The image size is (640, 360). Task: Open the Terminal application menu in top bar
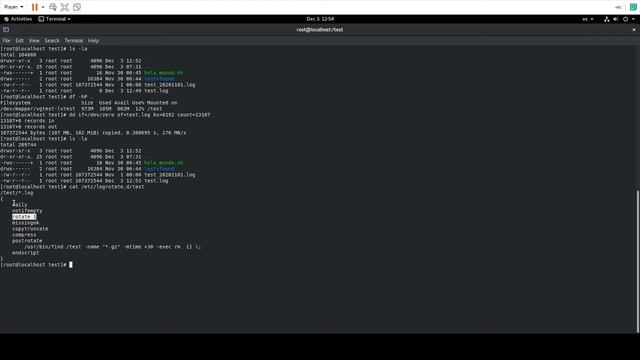(55, 19)
